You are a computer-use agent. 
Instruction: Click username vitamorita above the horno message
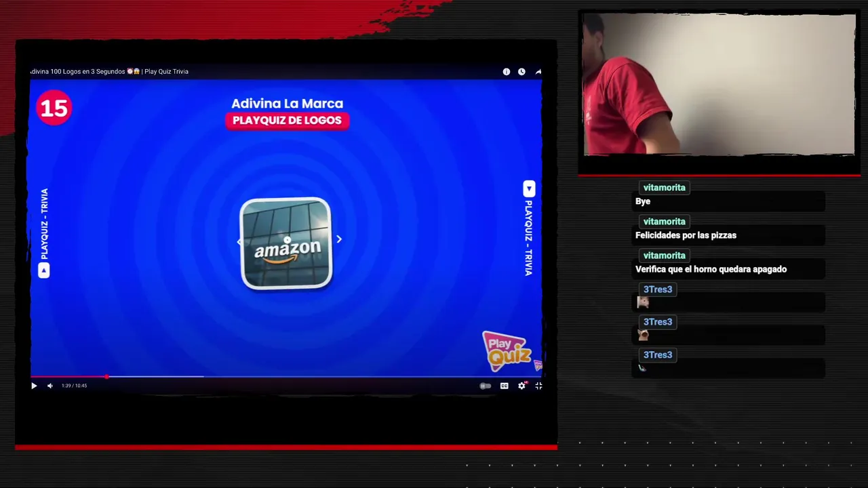(664, 256)
